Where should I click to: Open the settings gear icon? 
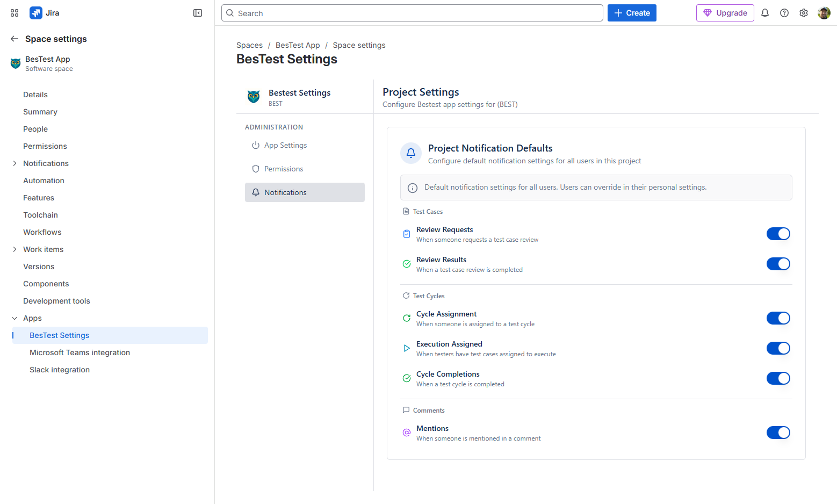tap(804, 13)
